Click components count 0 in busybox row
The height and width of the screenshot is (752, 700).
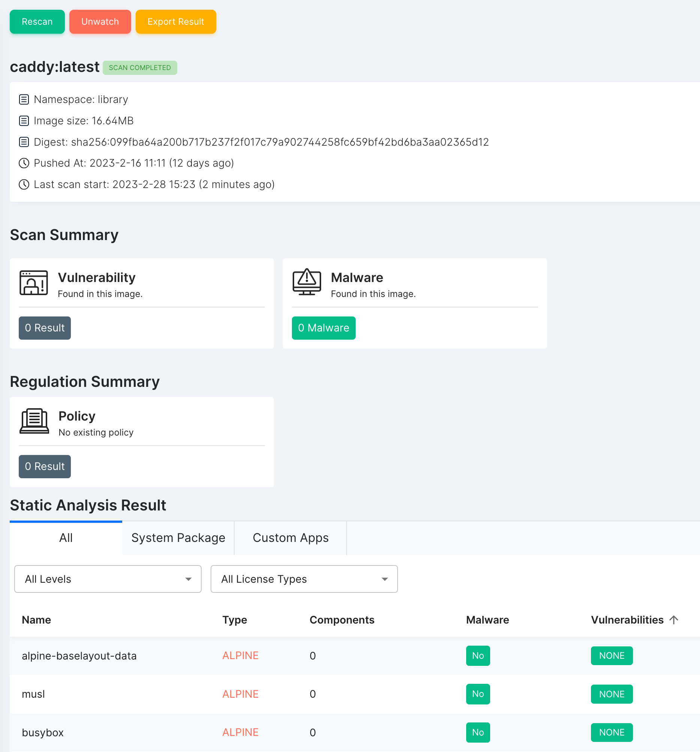coord(312,732)
